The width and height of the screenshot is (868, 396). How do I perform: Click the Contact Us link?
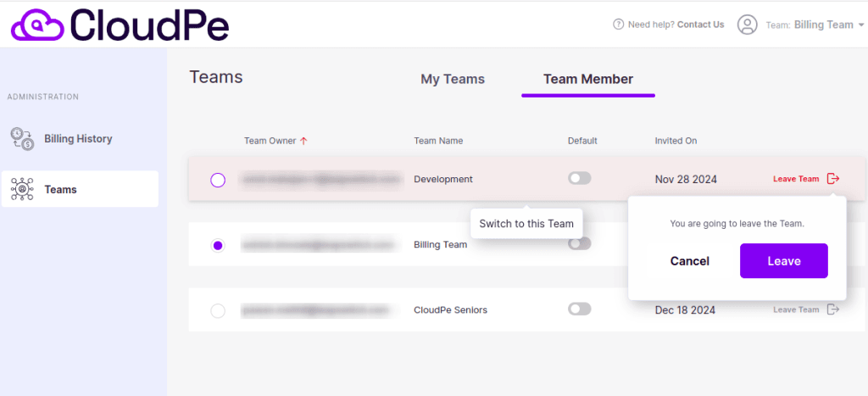[701, 25]
